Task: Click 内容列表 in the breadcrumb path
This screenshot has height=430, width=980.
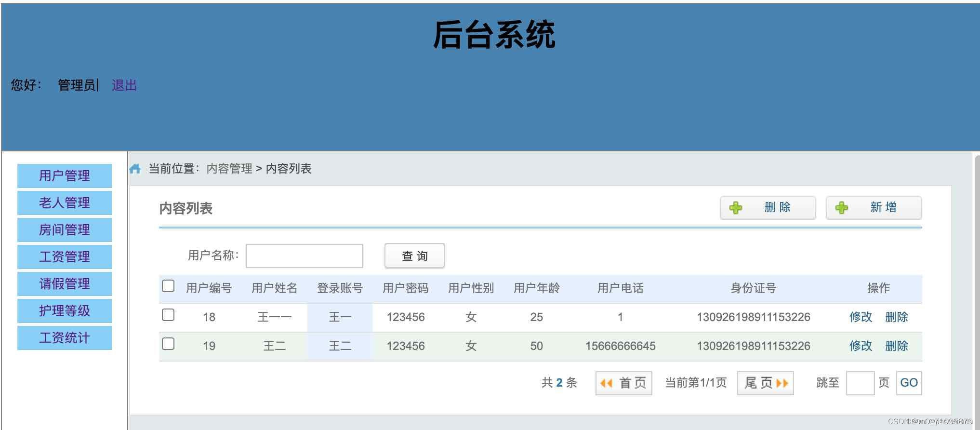Action: tap(289, 169)
